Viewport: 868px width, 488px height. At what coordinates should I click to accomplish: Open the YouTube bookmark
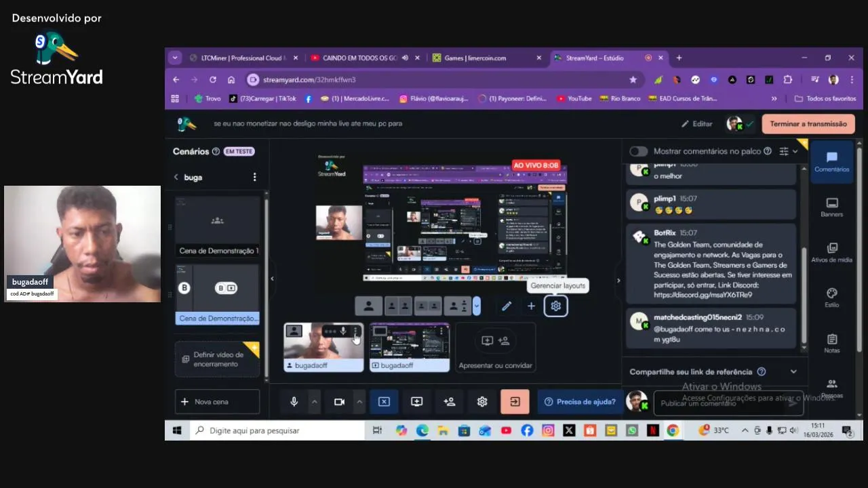point(574,98)
